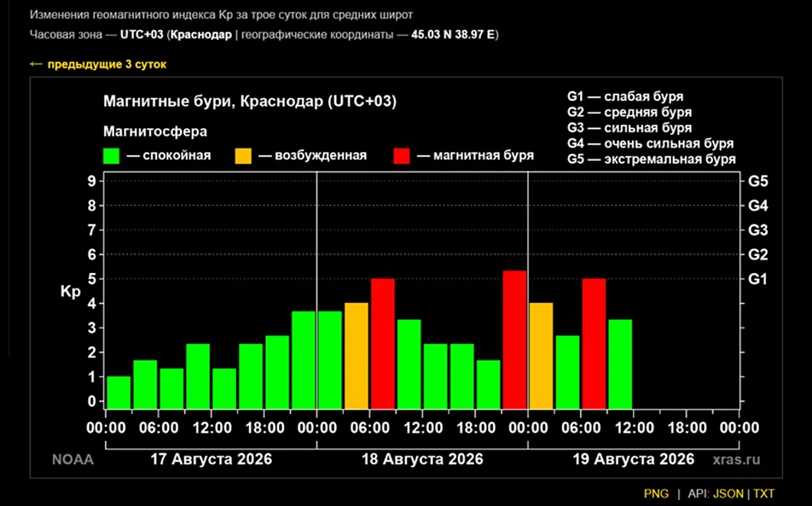Image resolution: width=812 pixels, height=506 pixels.
Task: Click the coordinates '45.03 N 38.97 E'
Action: click(453, 34)
